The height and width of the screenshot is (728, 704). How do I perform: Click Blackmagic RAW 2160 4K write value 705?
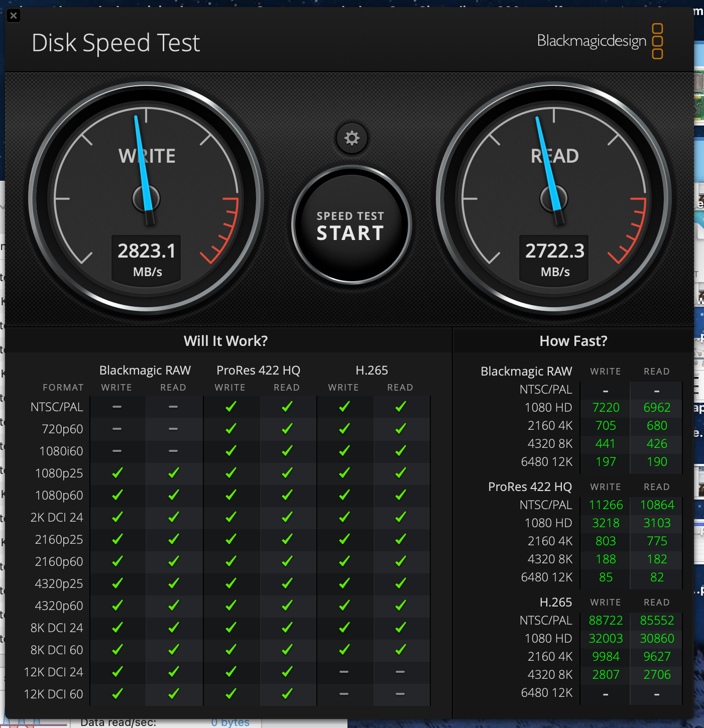(x=606, y=425)
